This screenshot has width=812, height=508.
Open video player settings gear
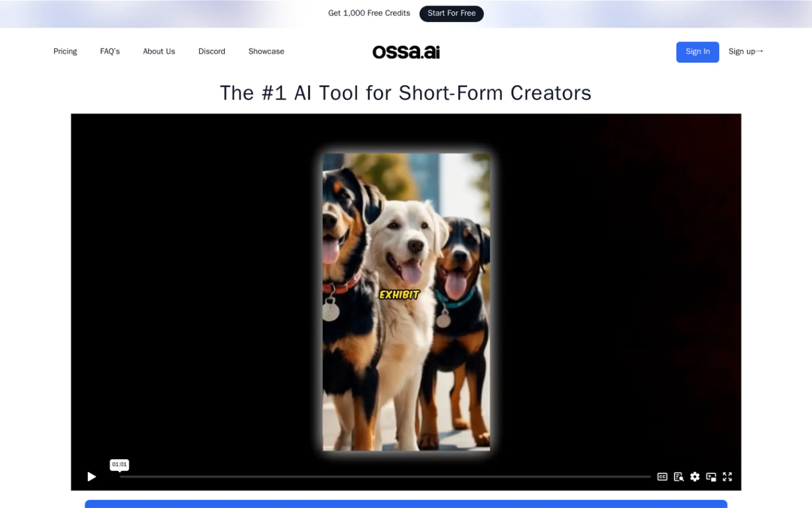pos(694,476)
